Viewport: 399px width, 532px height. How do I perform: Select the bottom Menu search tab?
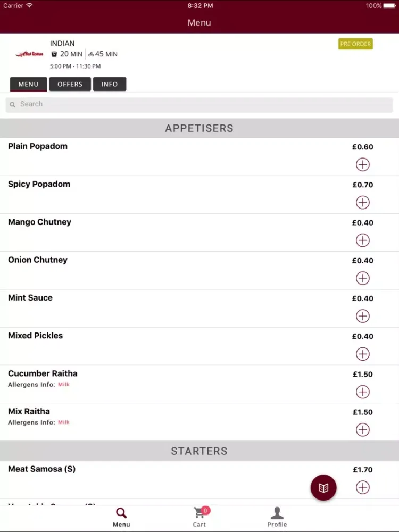pyautogui.click(x=121, y=518)
